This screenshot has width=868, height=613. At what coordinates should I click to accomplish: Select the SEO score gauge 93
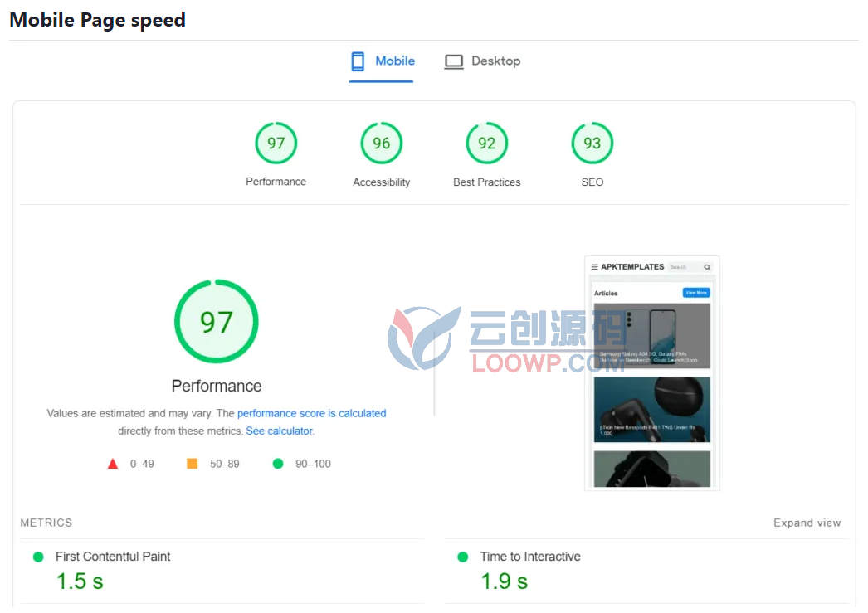coord(592,144)
